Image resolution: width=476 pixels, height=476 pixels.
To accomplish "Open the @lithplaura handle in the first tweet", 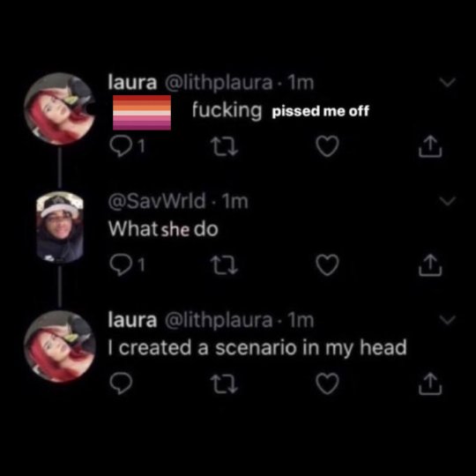I will pos(219,83).
